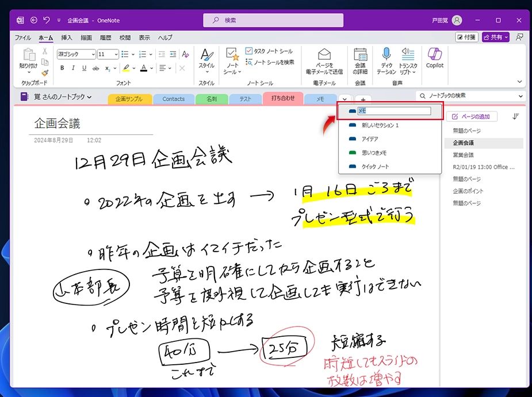This screenshot has width=532, height=397.
Task: Toggle bold formatting
Action: coord(62,68)
